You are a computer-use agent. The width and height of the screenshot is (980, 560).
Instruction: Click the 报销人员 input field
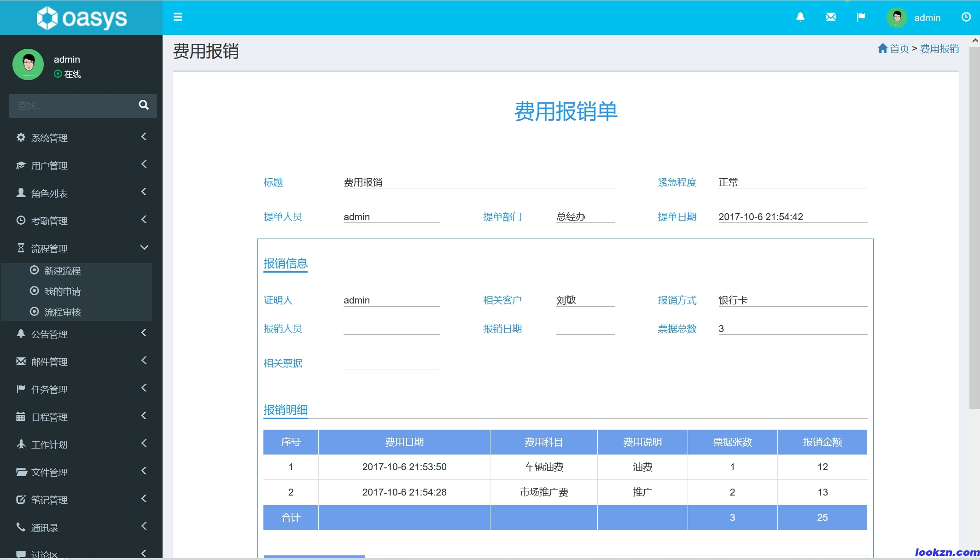pyautogui.click(x=391, y=328)
